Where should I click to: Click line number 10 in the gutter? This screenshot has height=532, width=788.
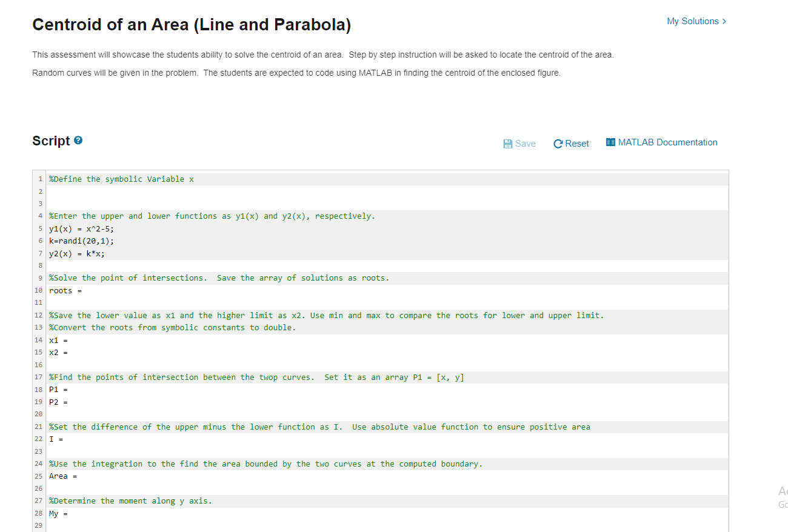38,290
